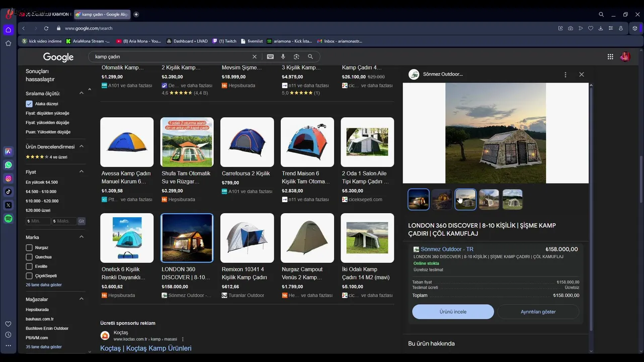Search by image with Google Lens
The image size is (644, 362).
tap(296, 57)
